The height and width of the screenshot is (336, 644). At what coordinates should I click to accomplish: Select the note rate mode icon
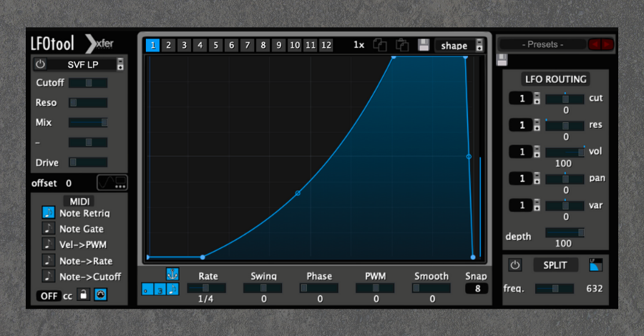tap(173, 290)
